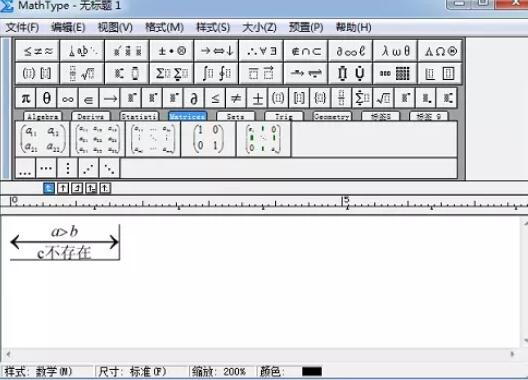
Task: Insert down-right diagonal ellipsis symbol
Action: (109, 168)
